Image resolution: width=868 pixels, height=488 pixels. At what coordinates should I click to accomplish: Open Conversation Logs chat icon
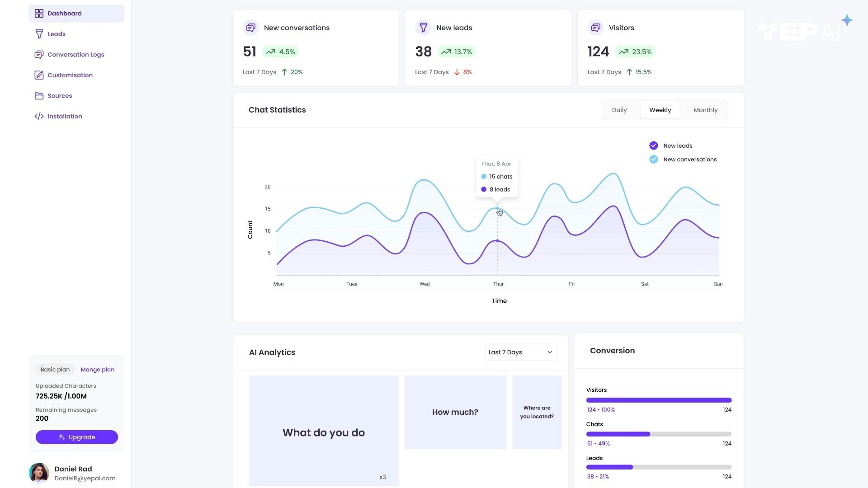point(39,55)
